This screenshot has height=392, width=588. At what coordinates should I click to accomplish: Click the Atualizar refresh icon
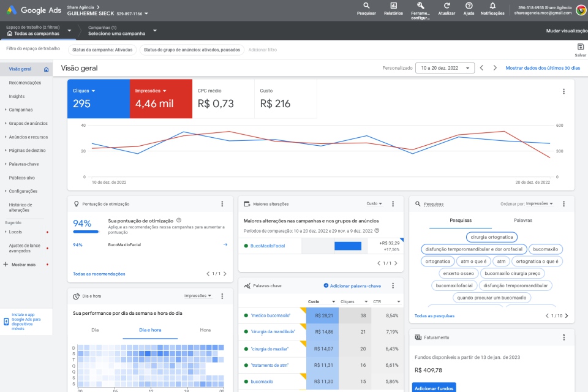447,9
